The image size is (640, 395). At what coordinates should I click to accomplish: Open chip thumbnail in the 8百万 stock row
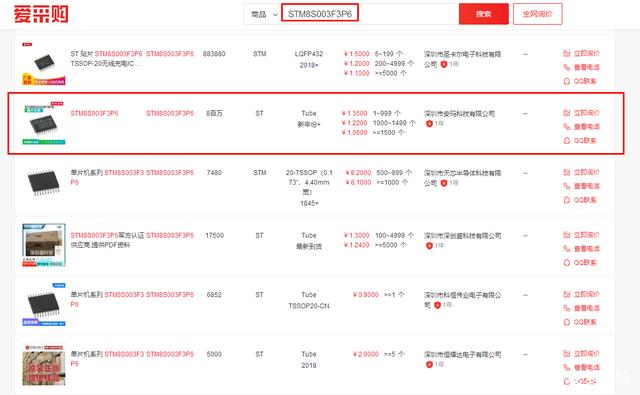pyautogui.click(x=44, y=123)
